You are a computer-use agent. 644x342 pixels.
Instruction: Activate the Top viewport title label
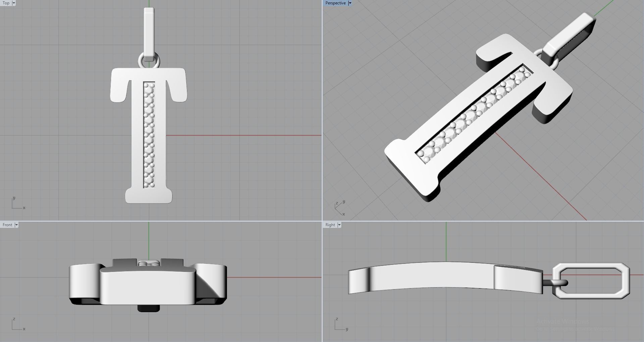(6, 3)
